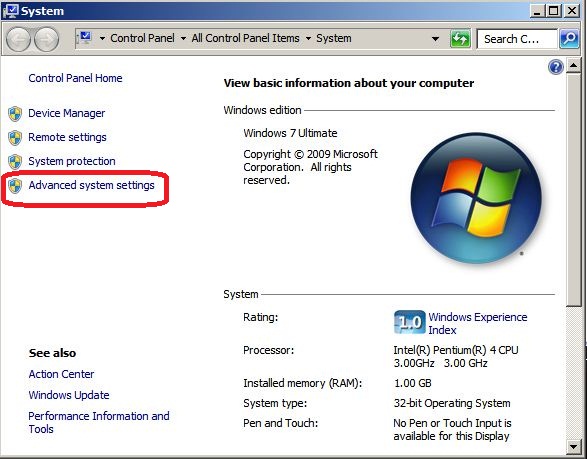Click the Forward navigation arrow button
Viewport: 587px width, 459px height.
pyautogui.click(x=46, y=39)
